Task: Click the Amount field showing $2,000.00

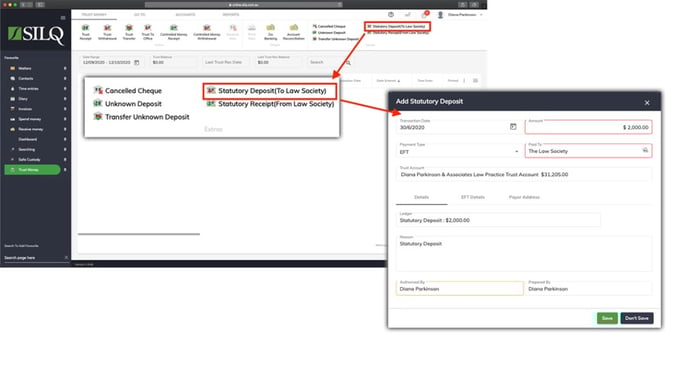Action: (x=588, y=127)
